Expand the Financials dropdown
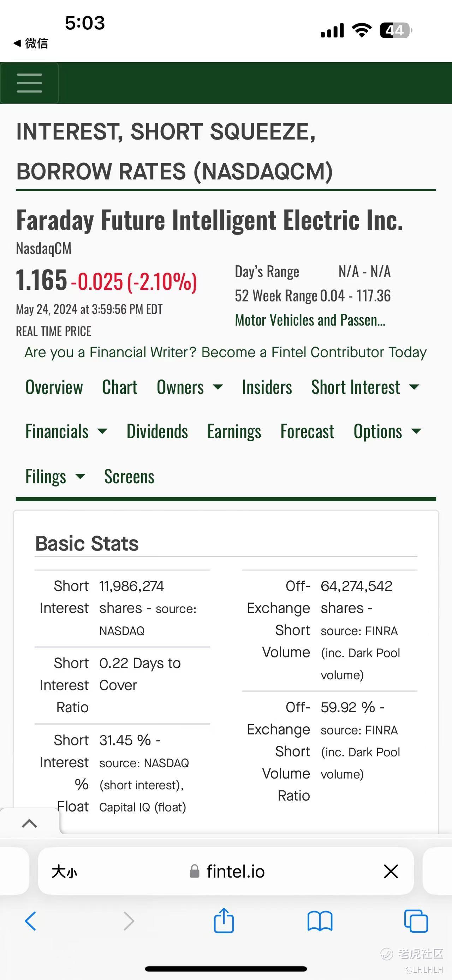This screenshot has width=452, height=980. pos(66,431)
